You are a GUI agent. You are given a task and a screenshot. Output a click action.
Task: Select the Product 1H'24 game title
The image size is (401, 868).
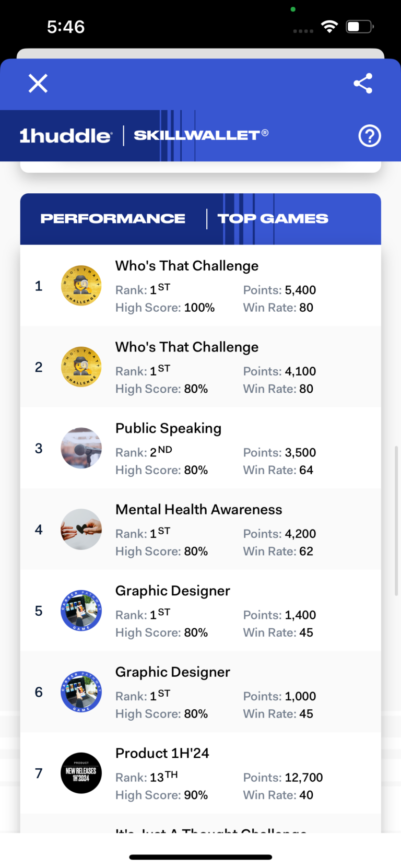pos(162,753)
